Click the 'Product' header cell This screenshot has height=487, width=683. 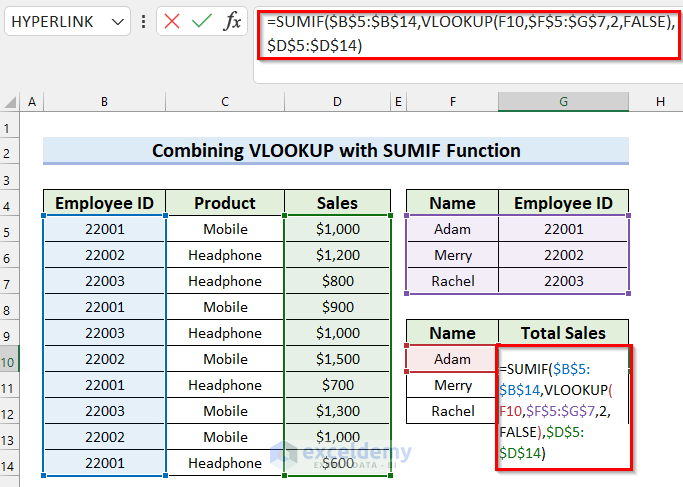(x=225, y=203)
